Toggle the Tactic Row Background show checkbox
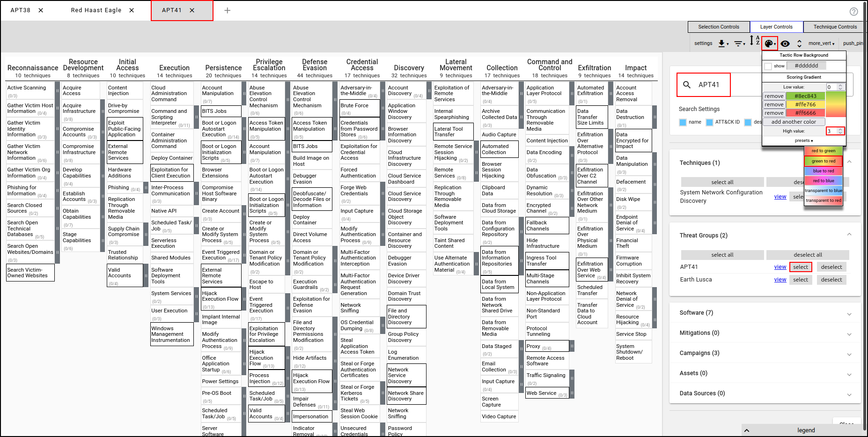Viewport: 868px width, 437px height. [x=768, y=66]
